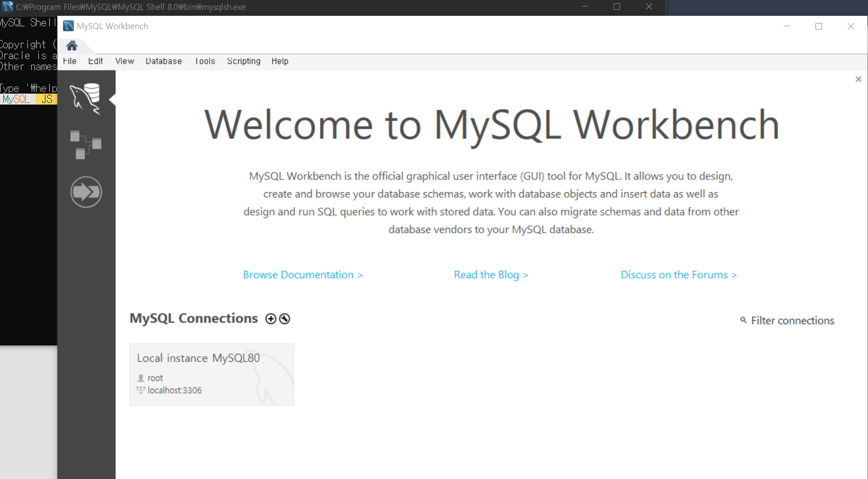Click the Filter connections search icon
868x479 pixels.
click(x=743, y=320)
